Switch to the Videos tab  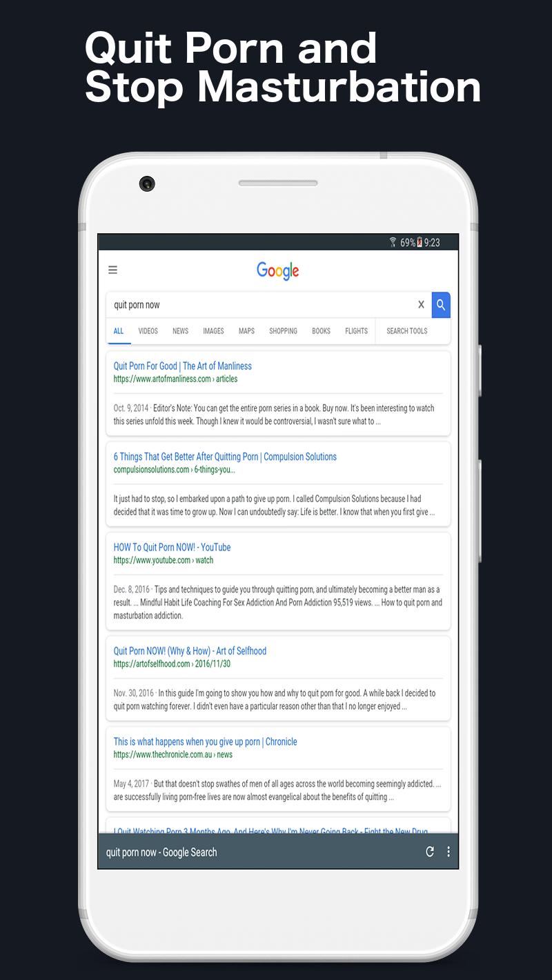(148, 331)
